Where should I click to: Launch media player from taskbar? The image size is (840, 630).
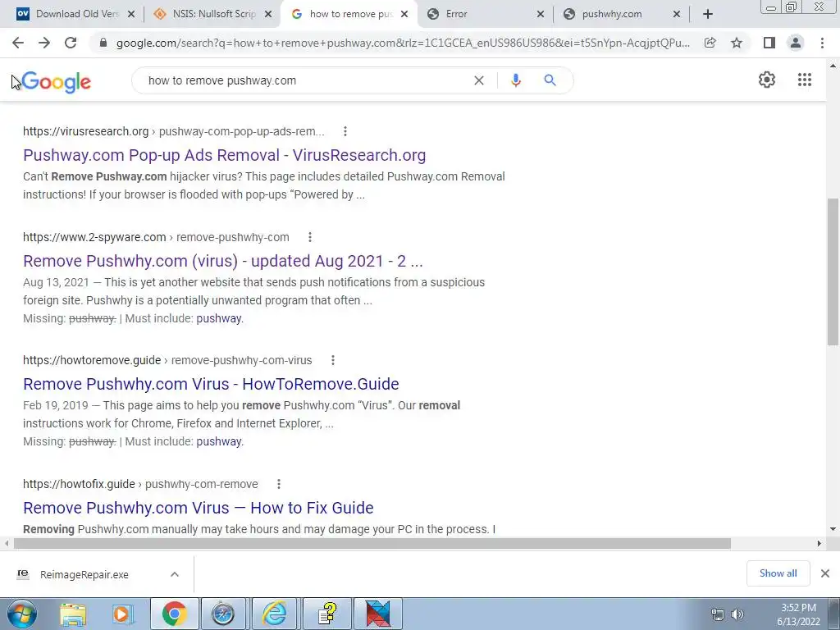tap(123, 614)
